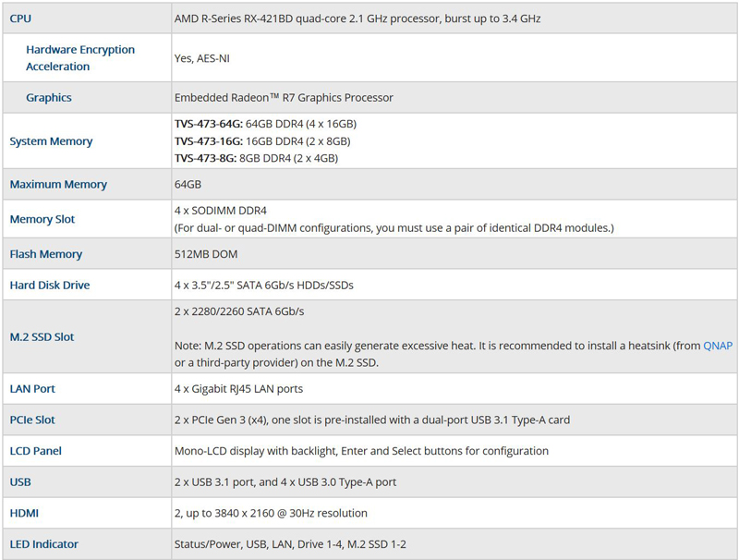The height and width of the screenshot is (560, 739).
Task: Select the Memory Slot row label
Action: [x=42, y=220]
